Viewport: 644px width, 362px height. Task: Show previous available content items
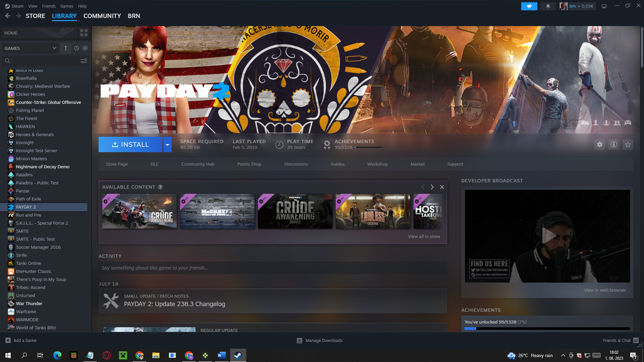click(x=423, y=187)
